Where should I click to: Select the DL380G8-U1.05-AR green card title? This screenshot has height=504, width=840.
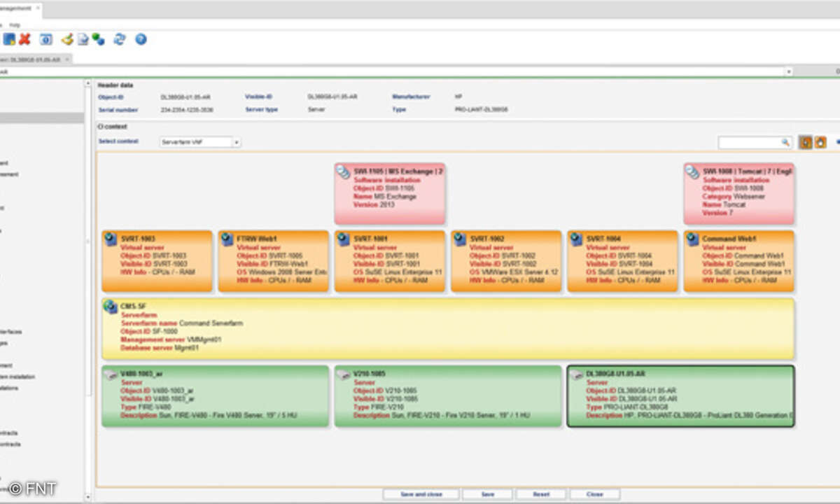(x=615, y=374)
